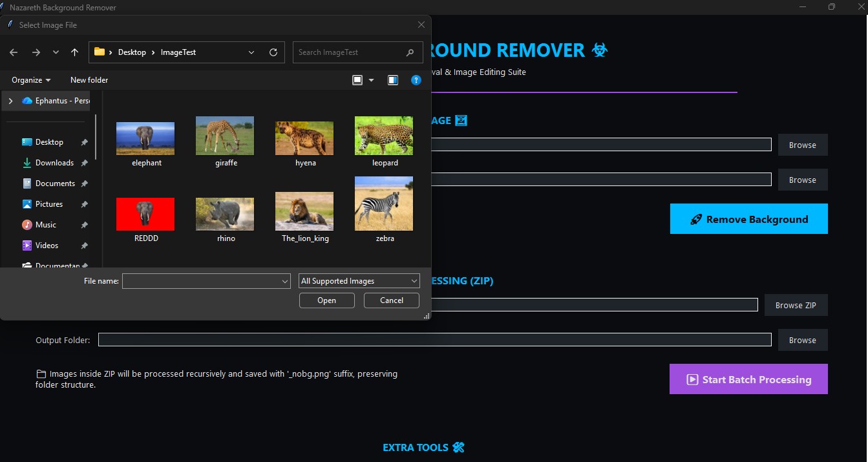The image size is (868, 462).
Task: Click the Remove Background button
Action: 748,219
